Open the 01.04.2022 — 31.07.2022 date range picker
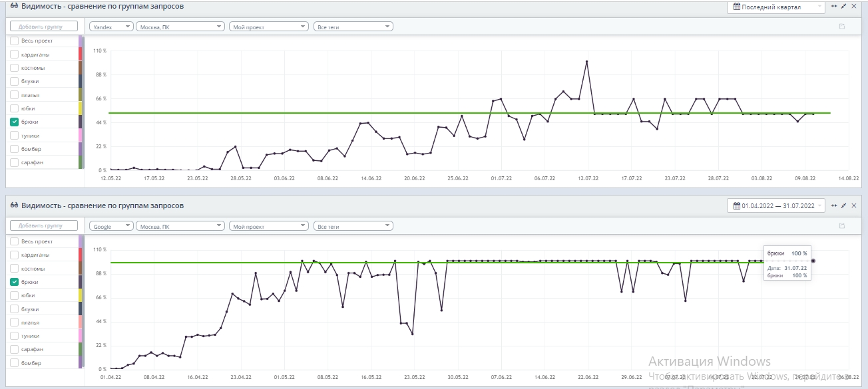 click(x=776, y=206)
